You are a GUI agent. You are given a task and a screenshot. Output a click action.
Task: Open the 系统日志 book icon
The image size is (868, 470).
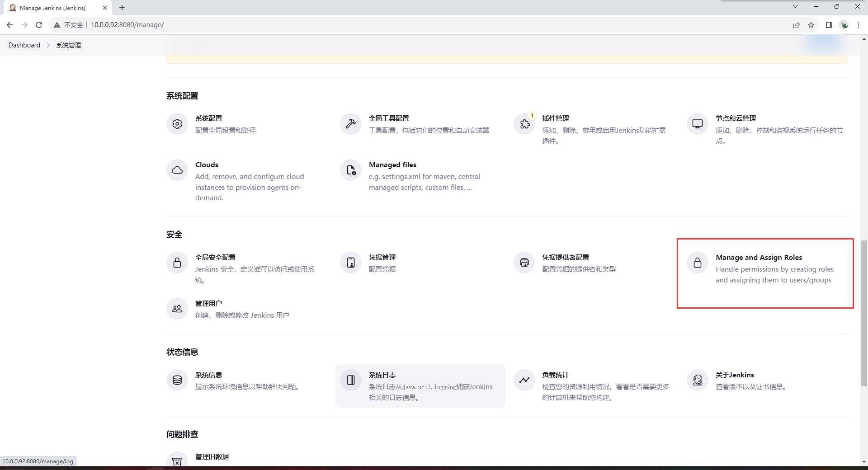pos(351,380)
